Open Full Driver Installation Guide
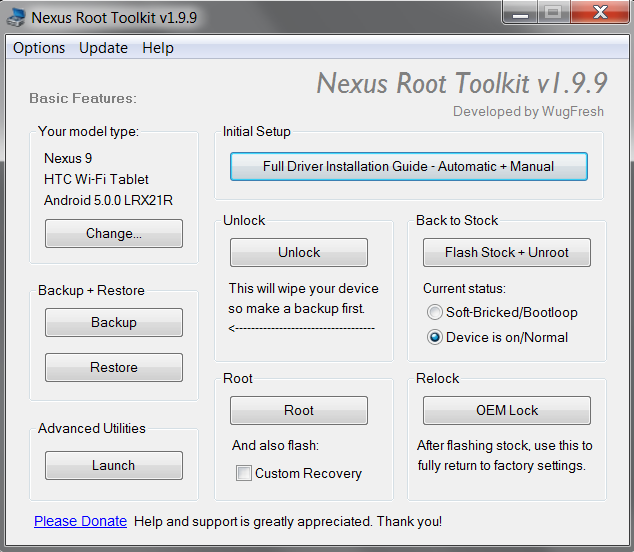 click(408, 166)
